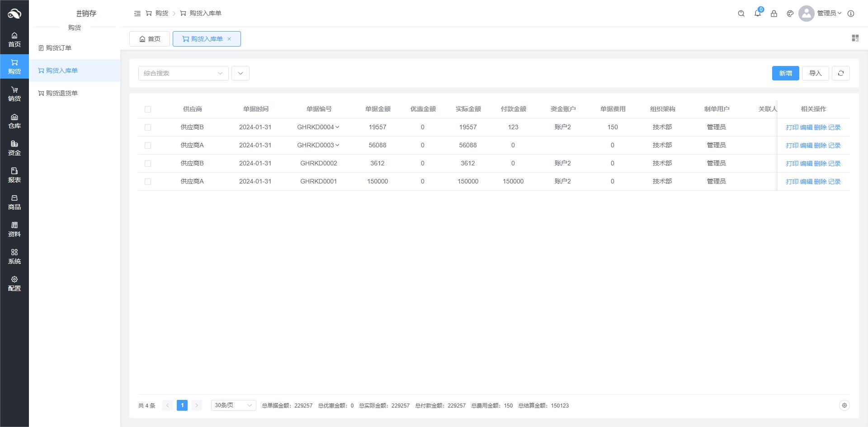Expand the GHRKD0003 document number arrow
868x427 pixels.
337,145
